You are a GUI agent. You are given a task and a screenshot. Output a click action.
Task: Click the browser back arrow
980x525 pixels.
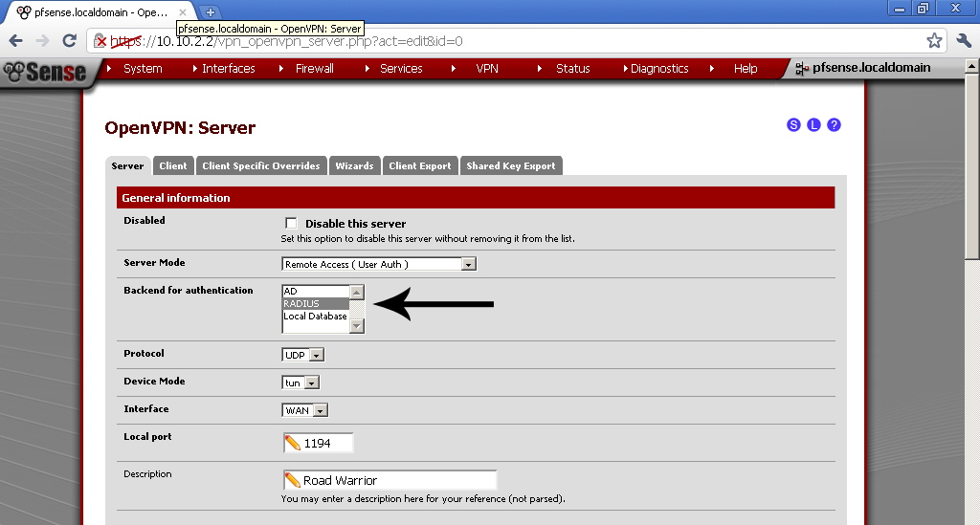click(15, 41)
